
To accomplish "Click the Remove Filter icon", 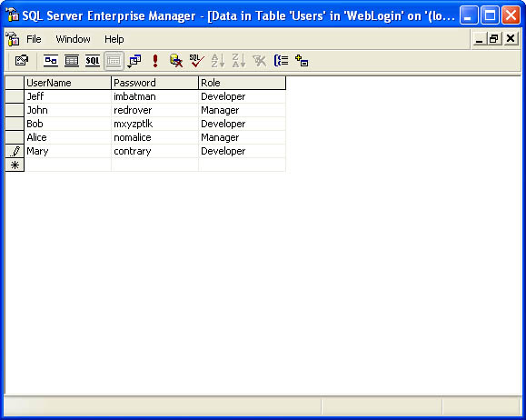I will click(x=259, y=61).
